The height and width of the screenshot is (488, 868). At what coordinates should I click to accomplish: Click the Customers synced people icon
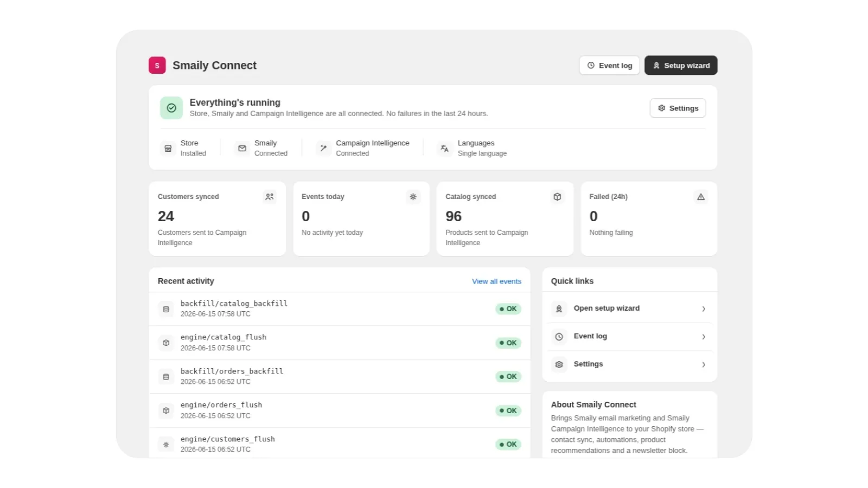pos(270,197)
